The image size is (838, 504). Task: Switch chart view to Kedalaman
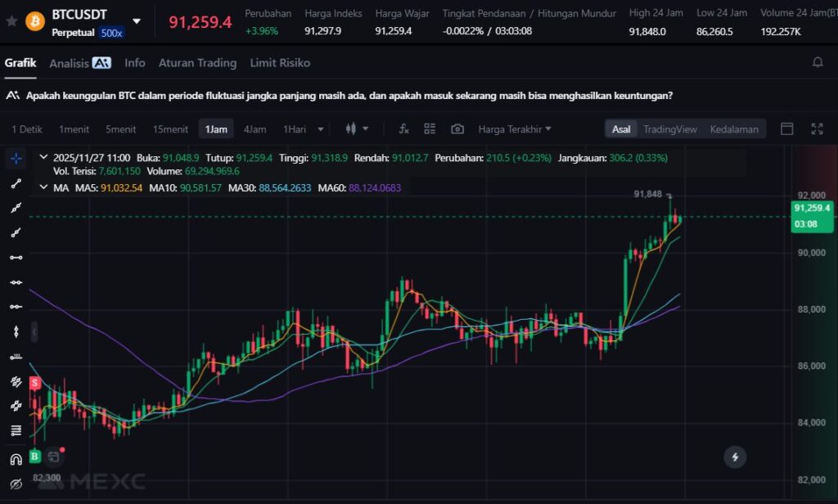coord(734,129)
